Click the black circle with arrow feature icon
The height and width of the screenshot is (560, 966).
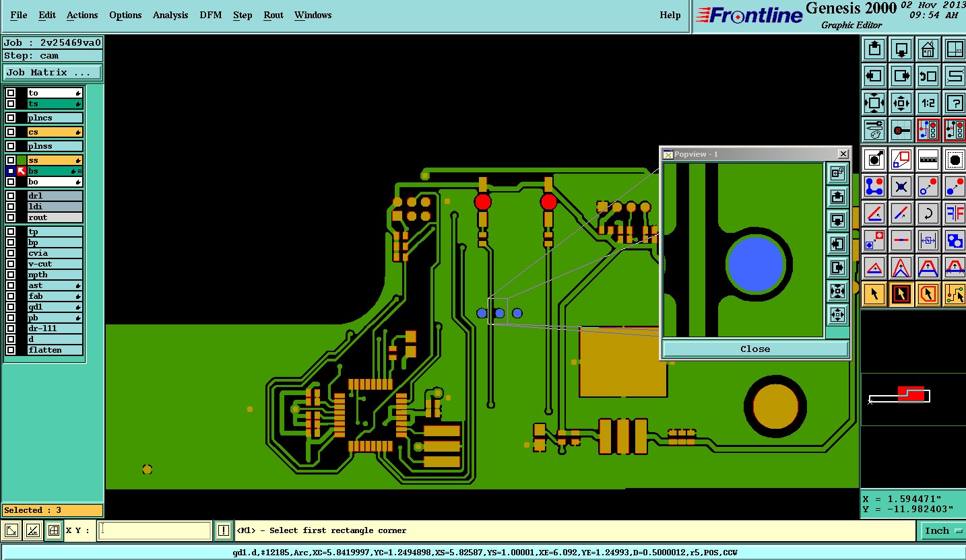click(874, 160)
